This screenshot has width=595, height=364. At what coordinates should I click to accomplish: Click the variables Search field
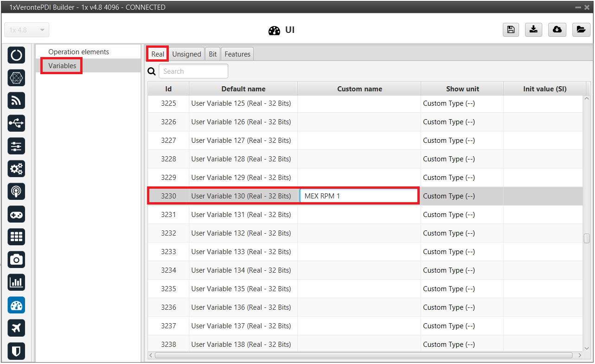[x=193, y=71]
